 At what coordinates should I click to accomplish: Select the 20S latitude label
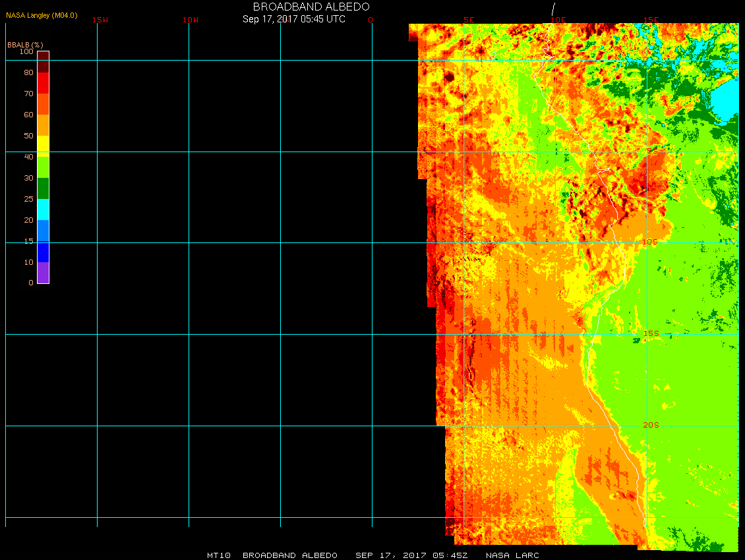point(651,425)
